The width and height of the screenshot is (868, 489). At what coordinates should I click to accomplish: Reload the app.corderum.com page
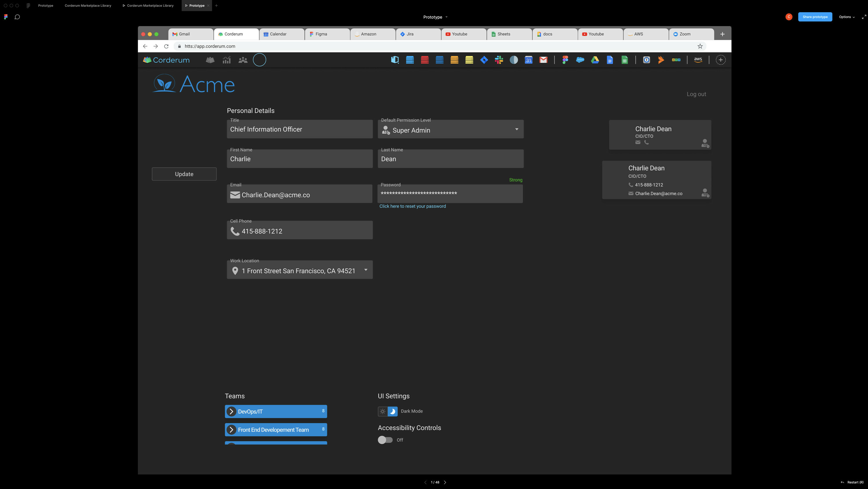[166, 46]
